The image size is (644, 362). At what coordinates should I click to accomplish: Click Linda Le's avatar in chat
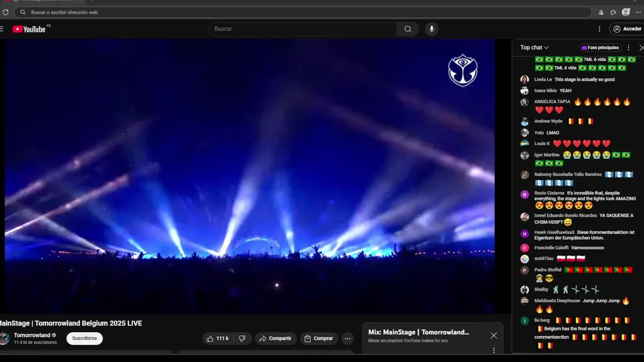[524, 79]
